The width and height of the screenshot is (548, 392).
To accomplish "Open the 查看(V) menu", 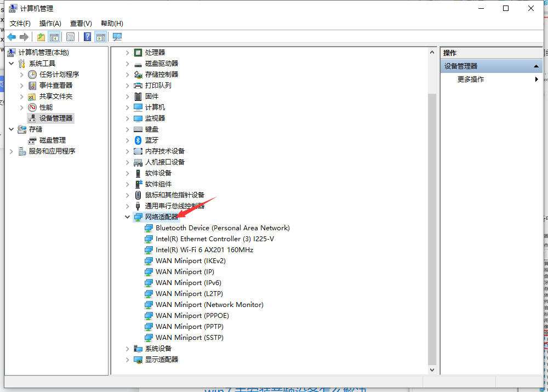I will coord(81,23).
